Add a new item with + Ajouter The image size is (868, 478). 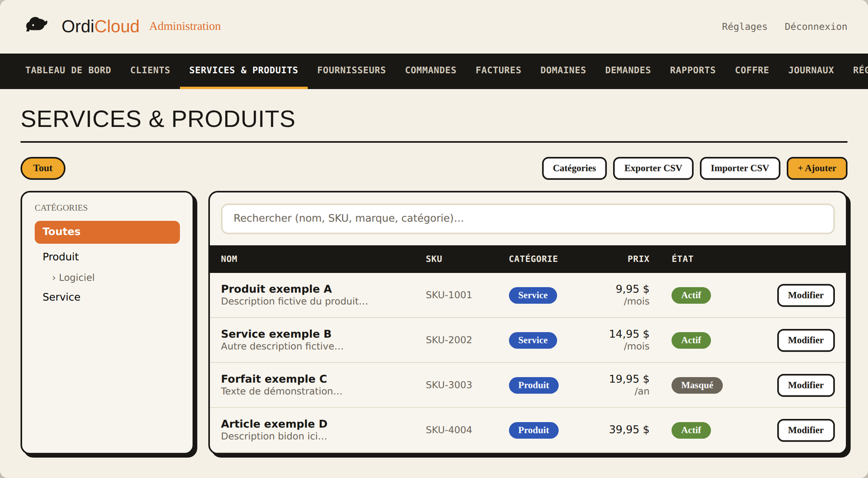pos(817,168)
